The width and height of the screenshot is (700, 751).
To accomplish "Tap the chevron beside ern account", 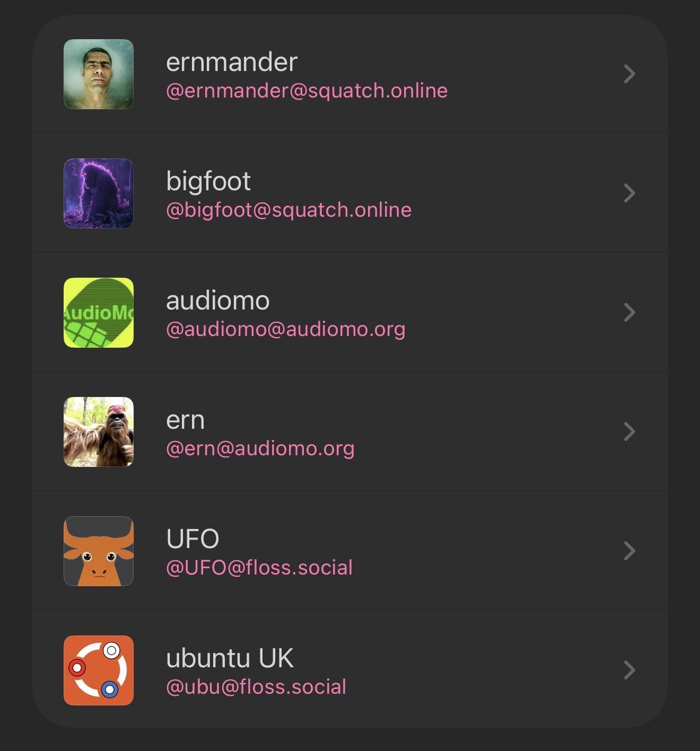I will point(629,432).
